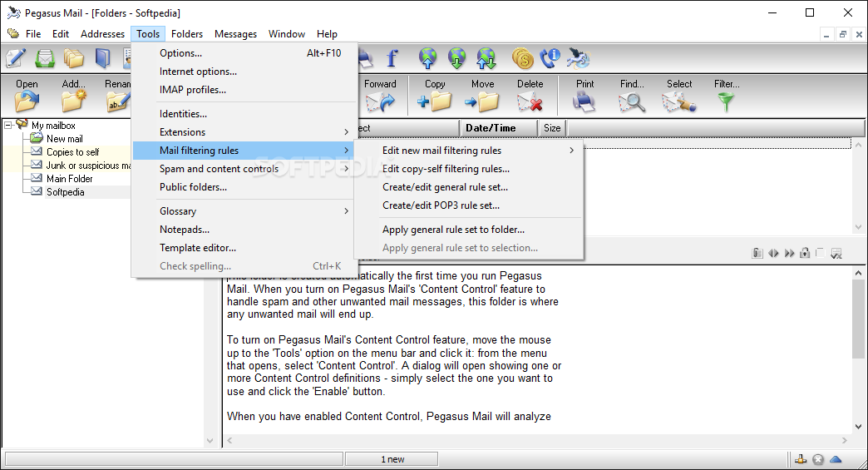Select the Main Folder entry
The height and width of the screenshot is (470, 868).
click(x=69, y=179)
